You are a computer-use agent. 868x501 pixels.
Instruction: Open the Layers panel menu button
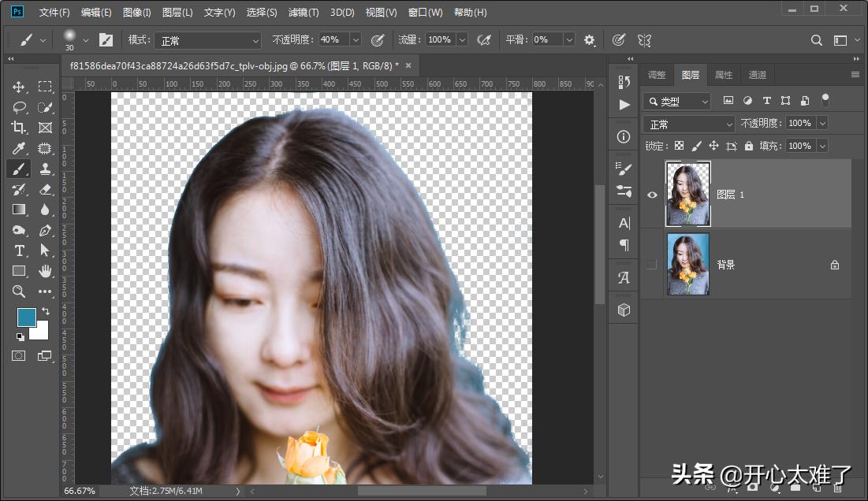(855, 74)
